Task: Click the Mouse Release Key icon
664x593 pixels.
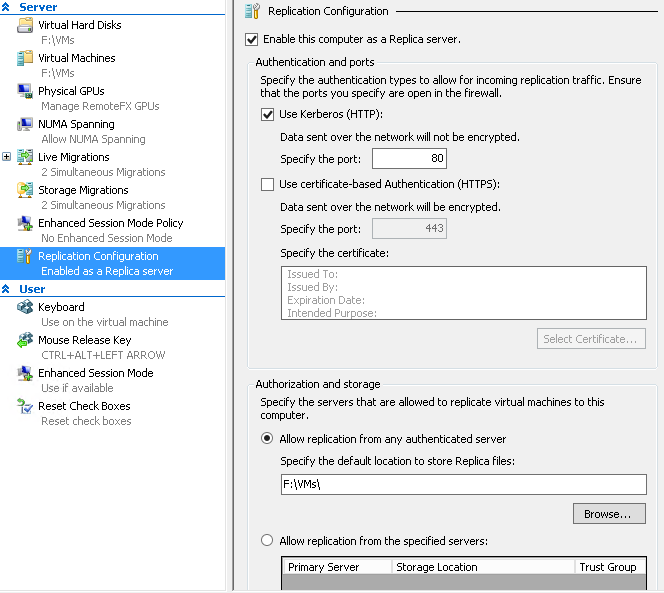Action: [x=25, y=340]
